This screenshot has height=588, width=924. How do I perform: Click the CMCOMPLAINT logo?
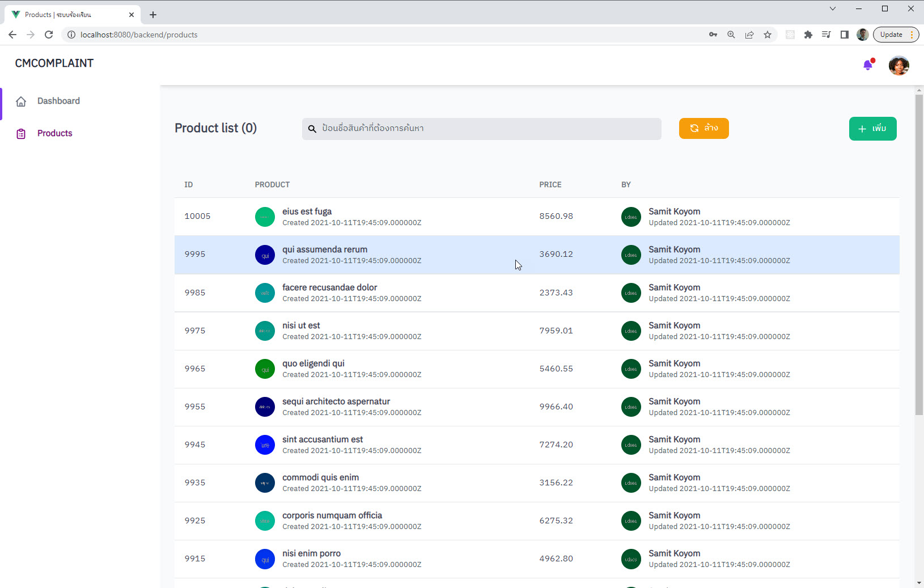(x=54, y=64)
